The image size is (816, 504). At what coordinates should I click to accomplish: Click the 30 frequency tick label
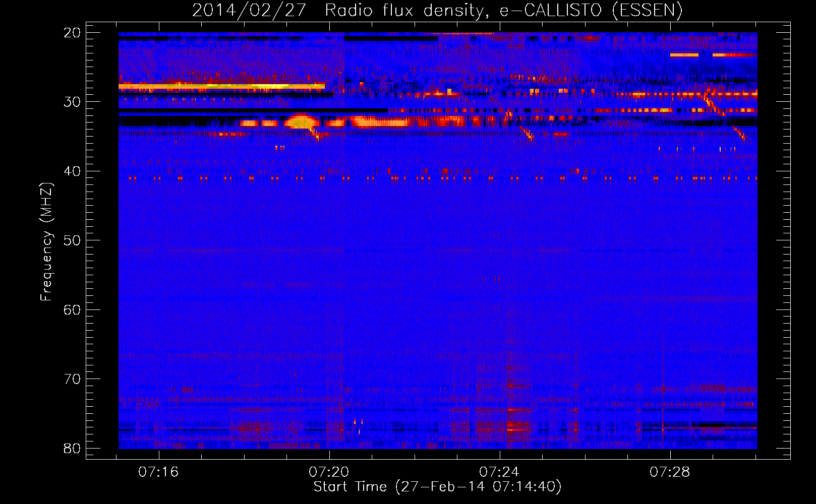tap(72, 102)
